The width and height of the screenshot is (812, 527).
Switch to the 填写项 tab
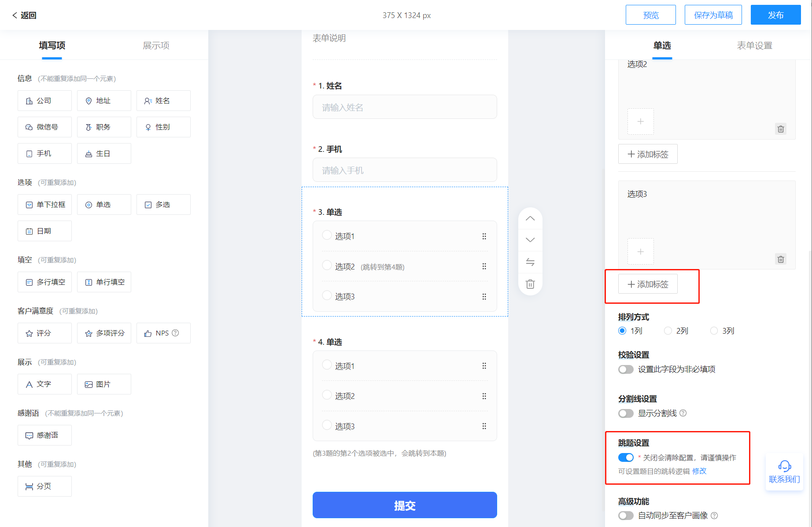[52, 45]
